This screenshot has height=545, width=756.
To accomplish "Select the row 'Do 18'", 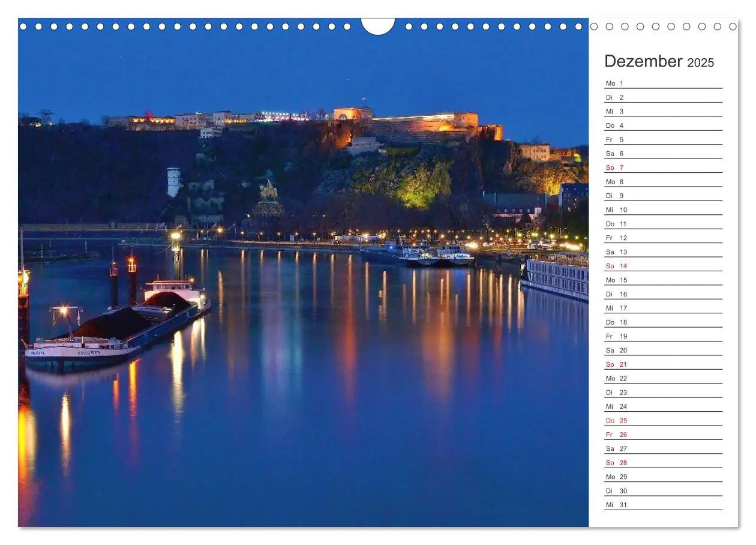I will (x=664, y=322).
